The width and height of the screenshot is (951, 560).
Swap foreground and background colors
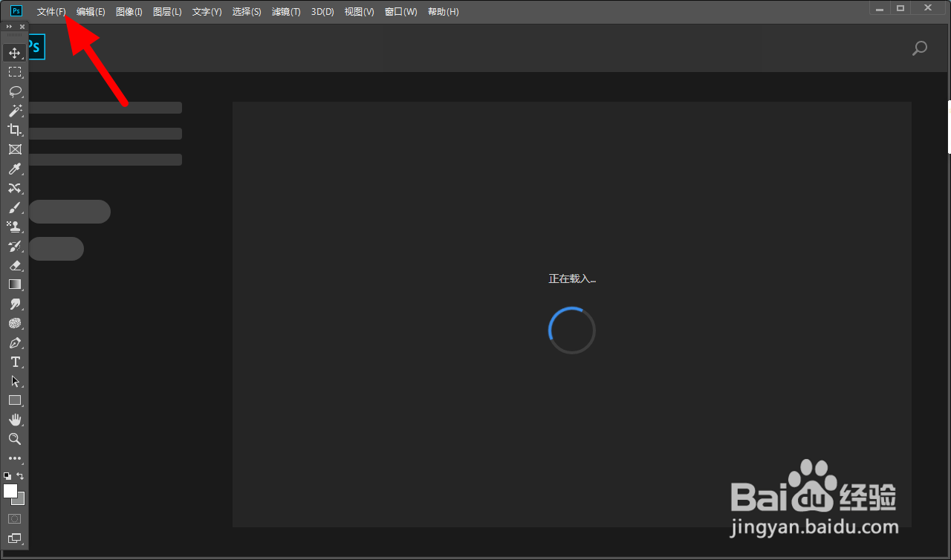tap(21, 475)
